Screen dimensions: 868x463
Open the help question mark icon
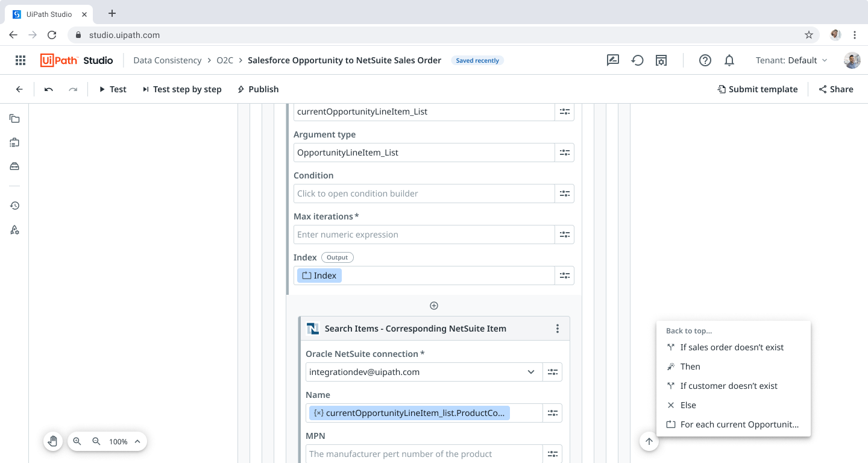coord(705,60)
